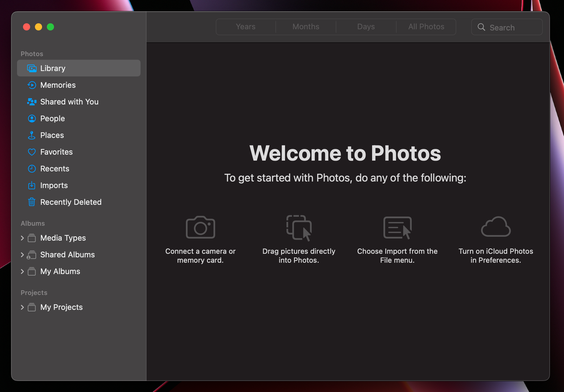Switch to the Months view tab
564x392 pixels.
pyautogui.click(x=306, y=27)
